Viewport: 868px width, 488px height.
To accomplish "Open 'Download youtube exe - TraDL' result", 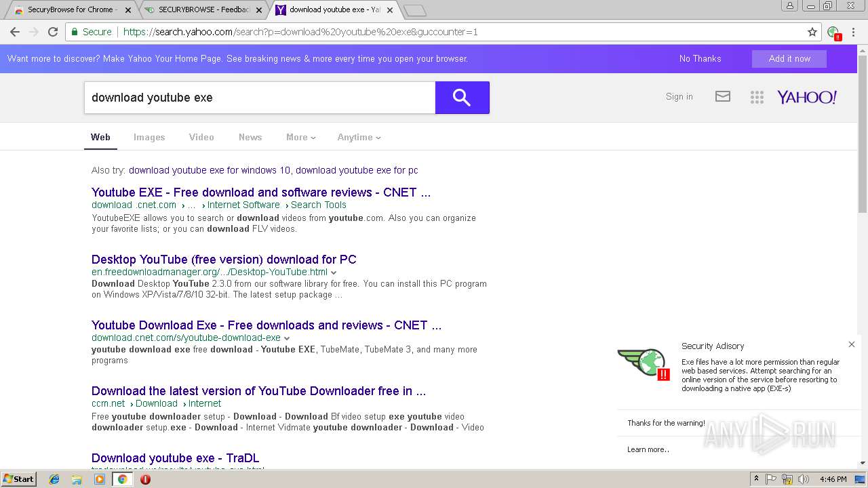I will pos(175,458).
